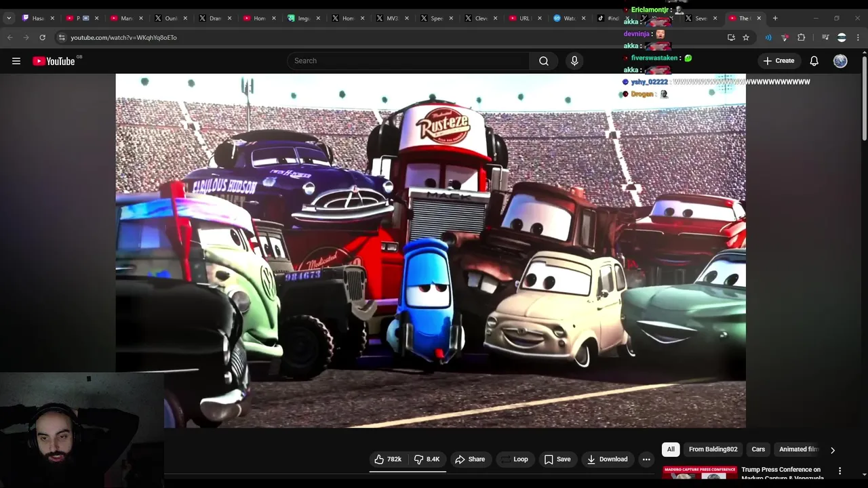The height and width of the screenshot is (488, 868).
Task: Close the Hasa Twitch tab
Action: 52,18
